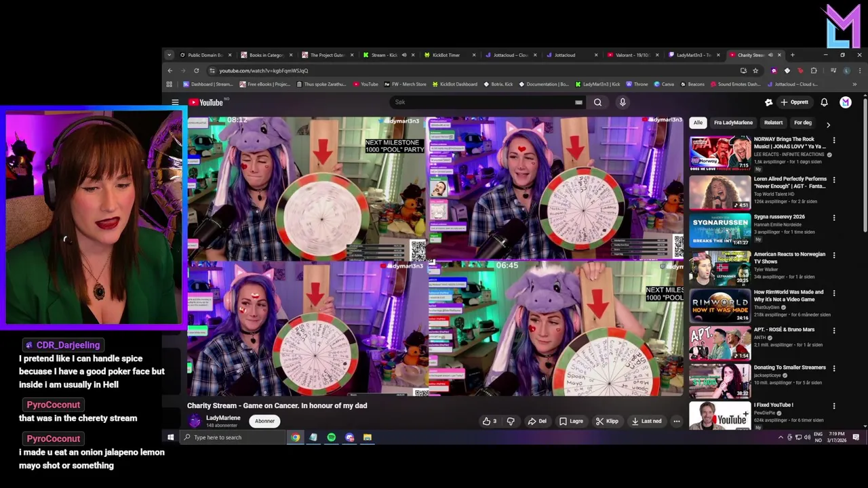Viewport: 868px width, 488px height.
Task: Open How RimWorld Was Made thumbnail
Action: click(x=720, y=306)
